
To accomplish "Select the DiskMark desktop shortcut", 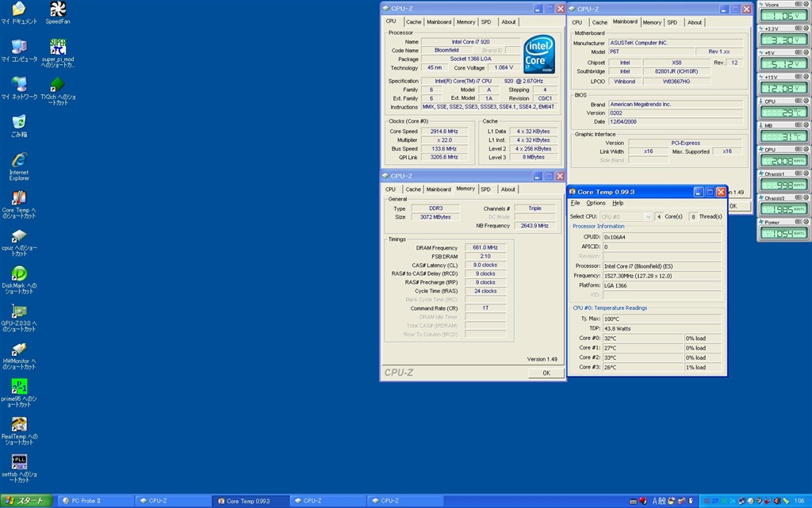I will [19, 273].
